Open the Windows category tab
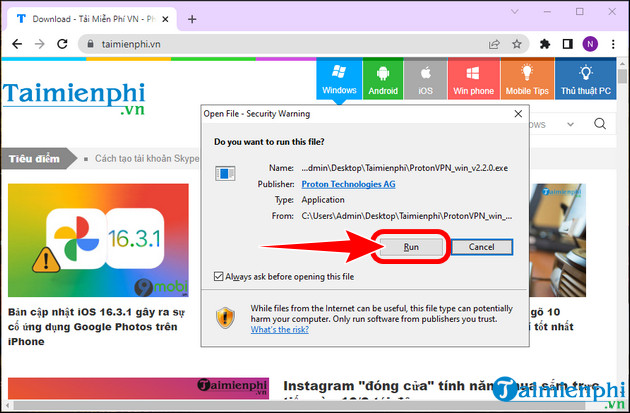Viewport: 630px width, 413px height. pyautogui.click(x=339, y=79)
